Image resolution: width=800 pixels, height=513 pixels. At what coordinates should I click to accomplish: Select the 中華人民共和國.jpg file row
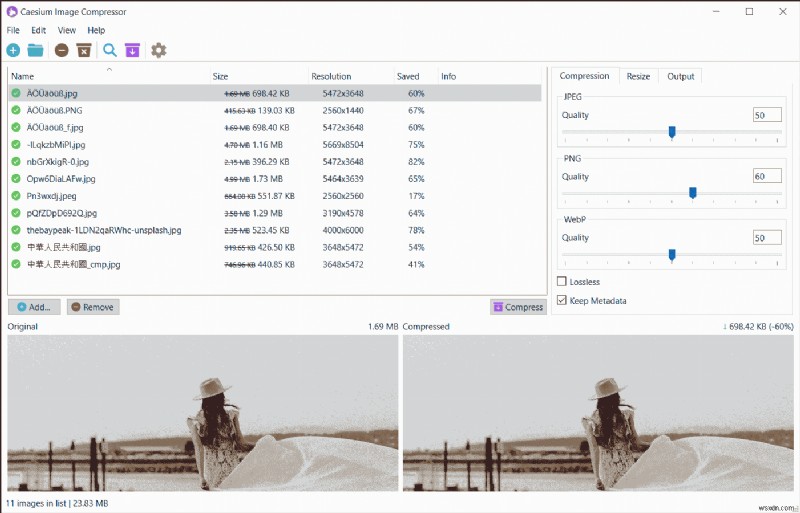click(x=274, y=247)
